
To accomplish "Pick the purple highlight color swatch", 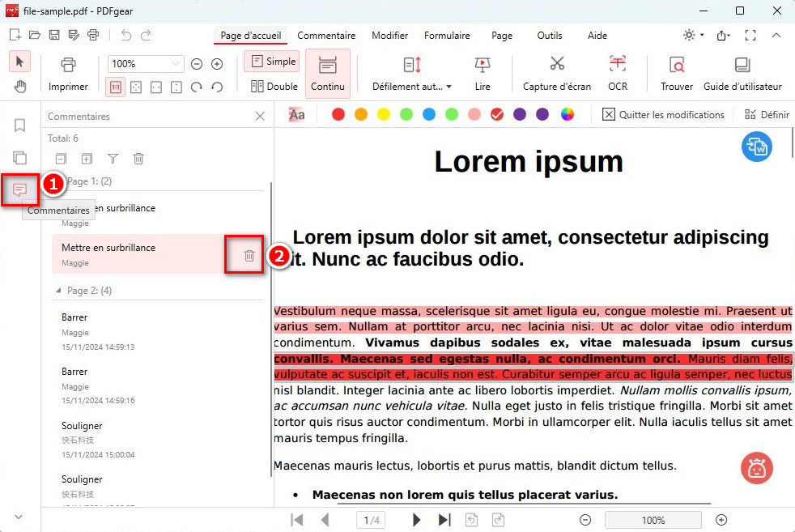I will [519, 114].
